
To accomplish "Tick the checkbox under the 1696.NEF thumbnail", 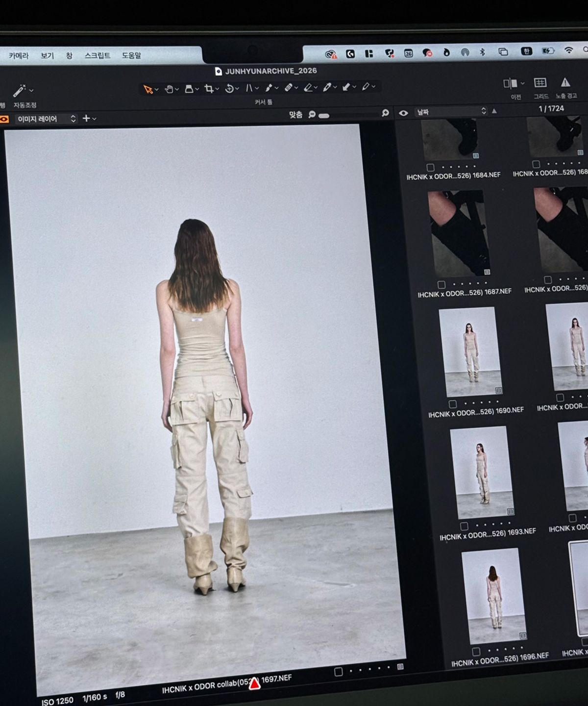I will [476, 652].
